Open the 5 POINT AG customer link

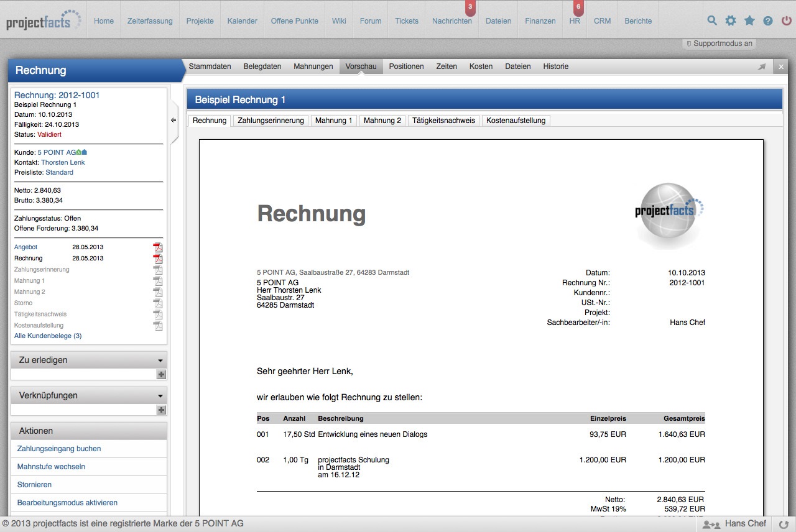point(57,152)
